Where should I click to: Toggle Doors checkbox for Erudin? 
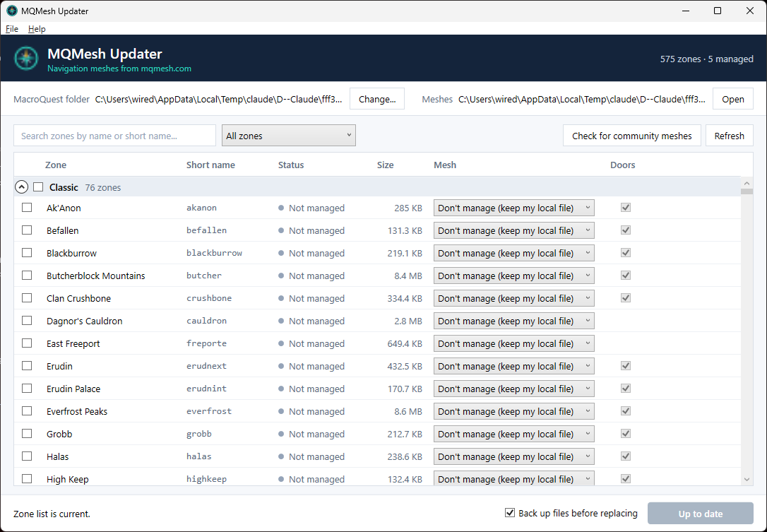click(626, 365)
